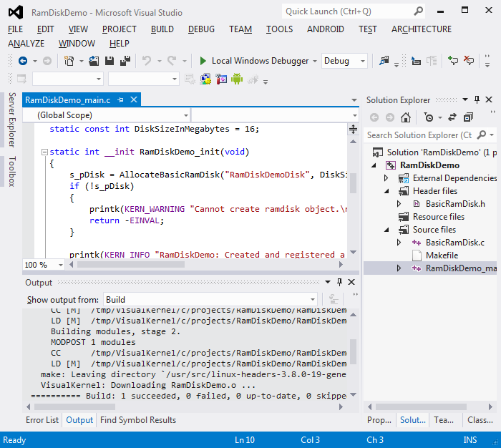Viewport: 501px width, 448px height.
Task: Click the Quick Launch magnifier icon
Action: coord(418,11)
